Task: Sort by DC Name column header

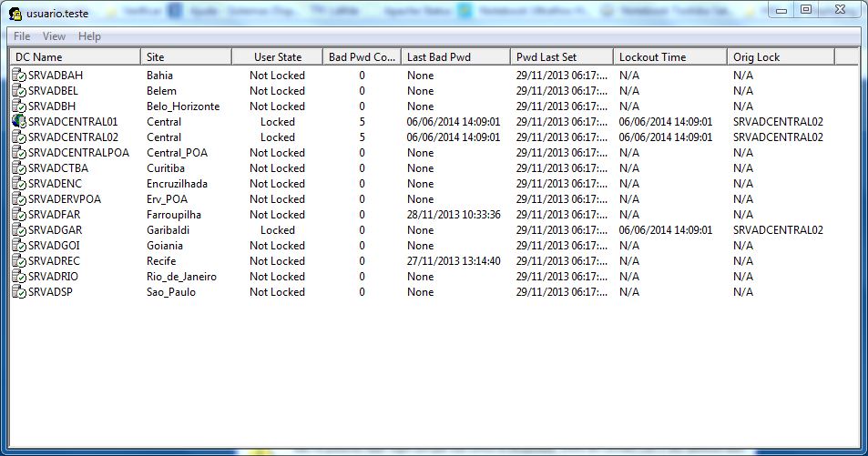Action: pyautogui.click(x=74, y=56)
